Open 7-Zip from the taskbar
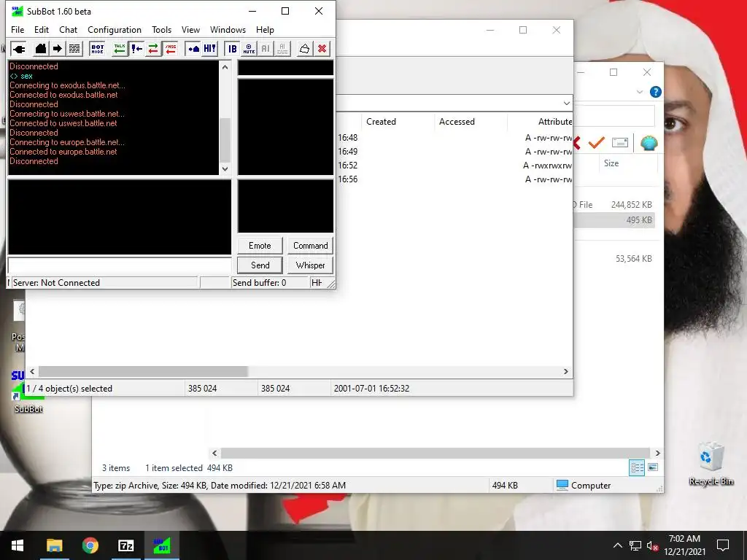The width and height of the screenshot is (747, 560). pyautogui.click(x=125, y=545)
